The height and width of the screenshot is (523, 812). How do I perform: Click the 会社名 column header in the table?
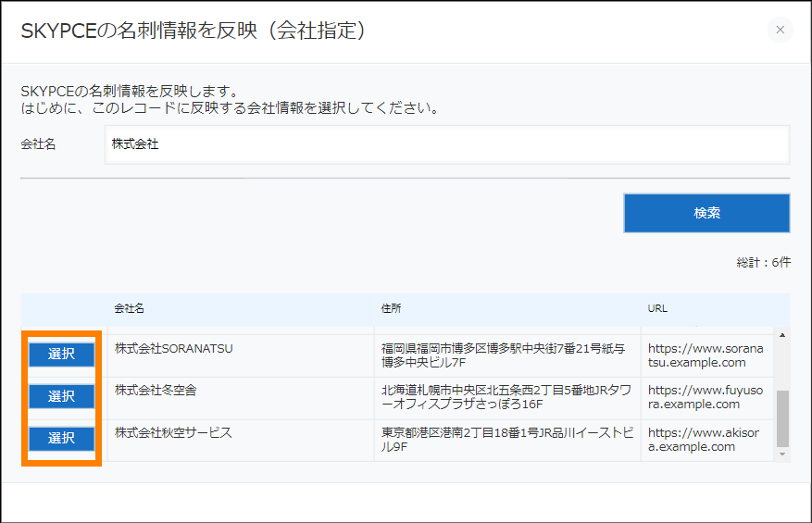point(130,308)
